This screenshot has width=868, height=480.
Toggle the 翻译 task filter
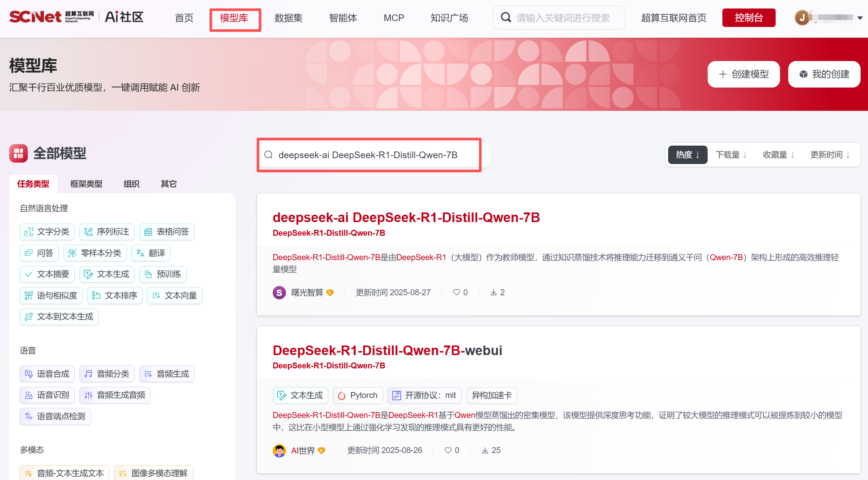[151, 253]
